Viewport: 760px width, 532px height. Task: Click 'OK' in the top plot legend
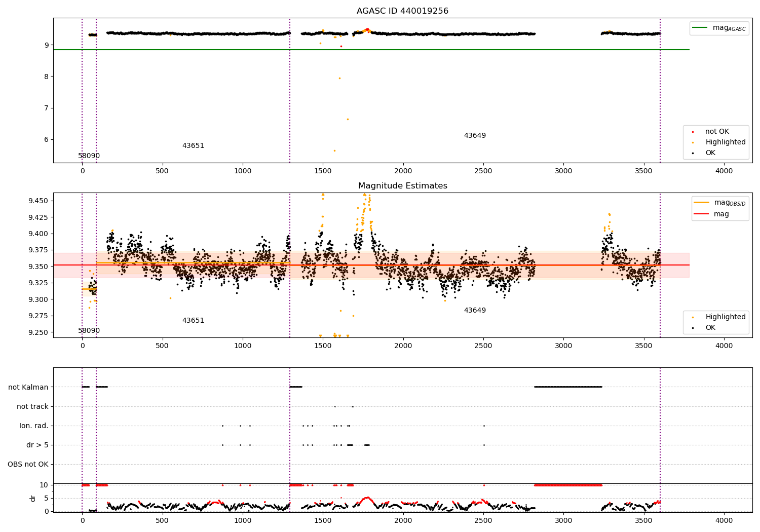710,153
